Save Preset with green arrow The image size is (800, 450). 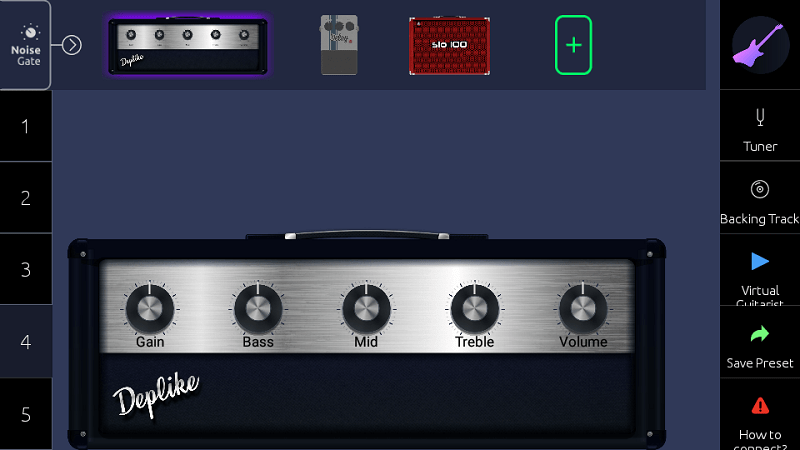[760, 342]
